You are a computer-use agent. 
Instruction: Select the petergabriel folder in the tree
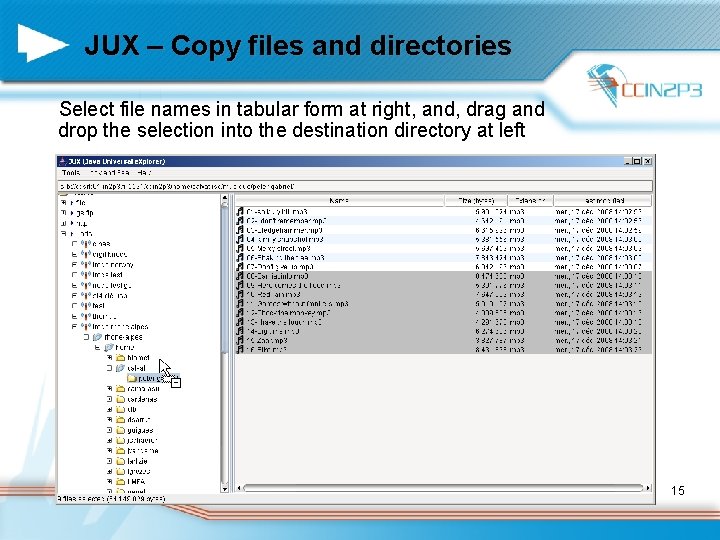point(151,378)
